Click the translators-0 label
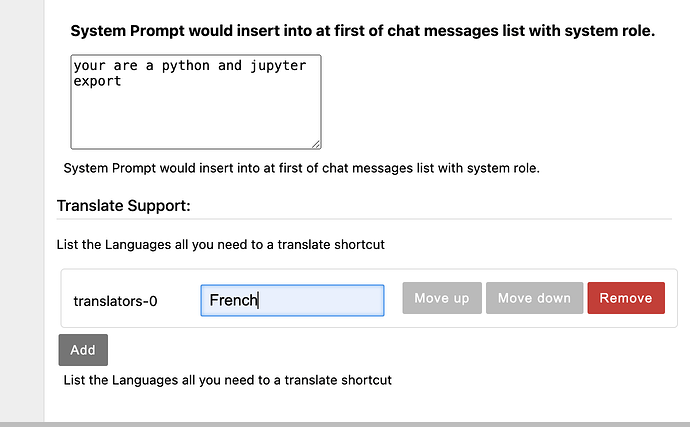This screenshot has height=427, width=690. [115, 300]
